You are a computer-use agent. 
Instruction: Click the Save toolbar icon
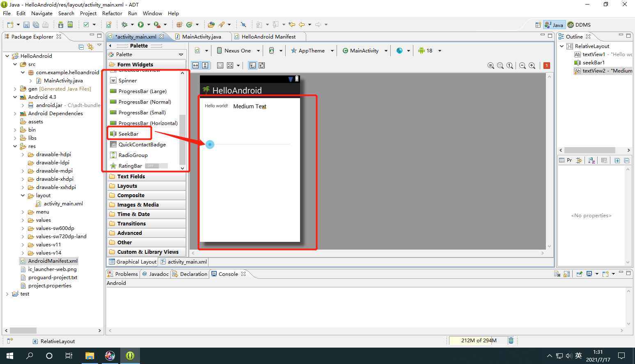click(26, 25)
